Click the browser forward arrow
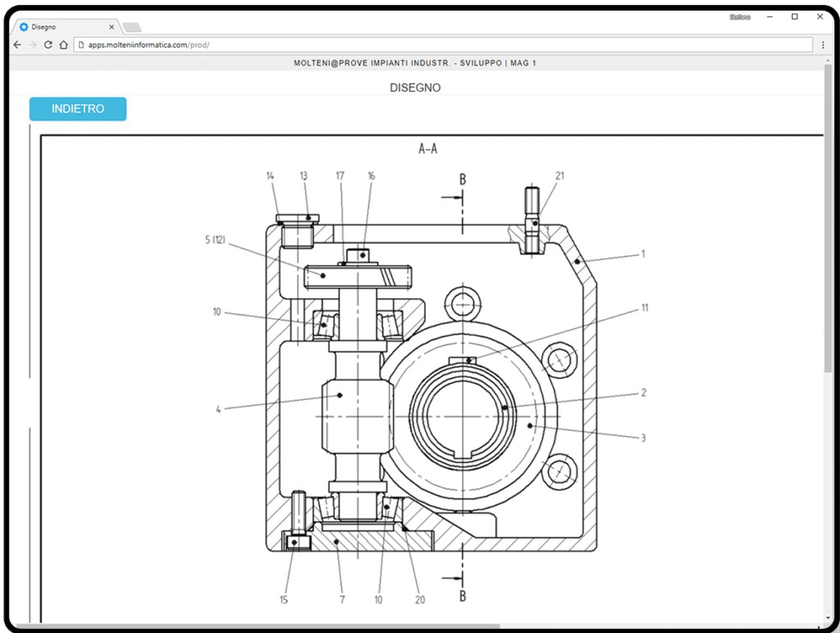The height and width of the screenshot is (633, 840). (x=33, y=44)
